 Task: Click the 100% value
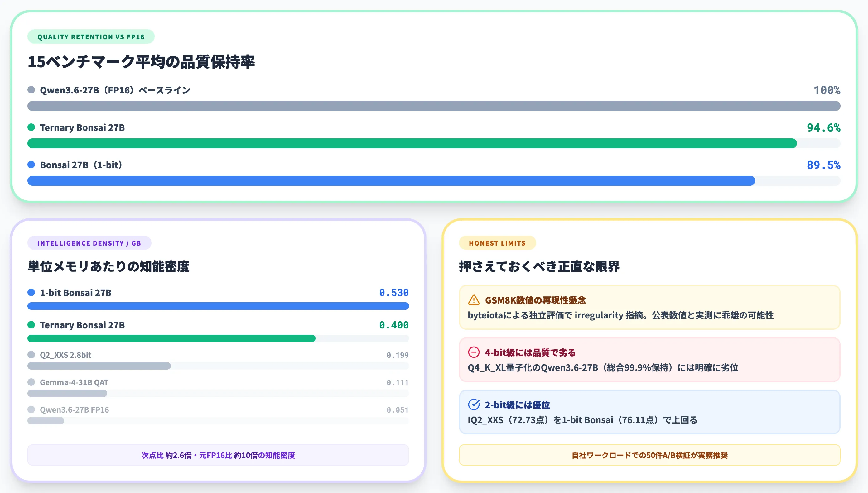click(827, 90)
